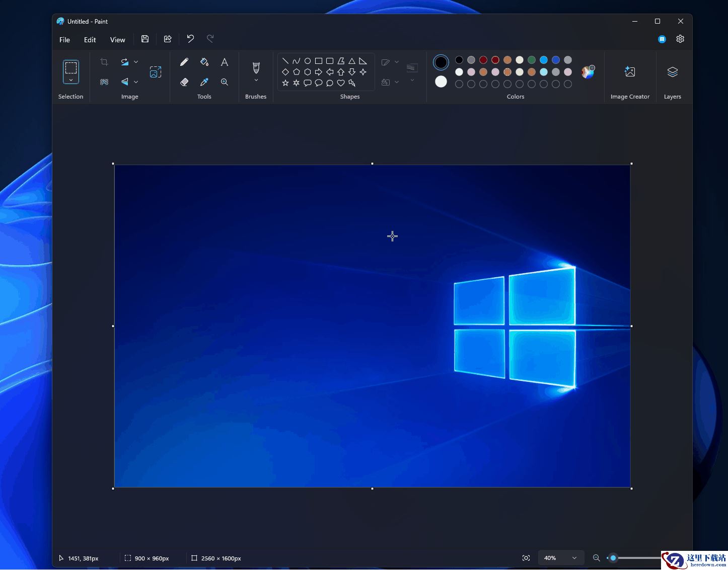728x570 pixels.
Task: Select the Magnifier tool
Action: [225, 82]
